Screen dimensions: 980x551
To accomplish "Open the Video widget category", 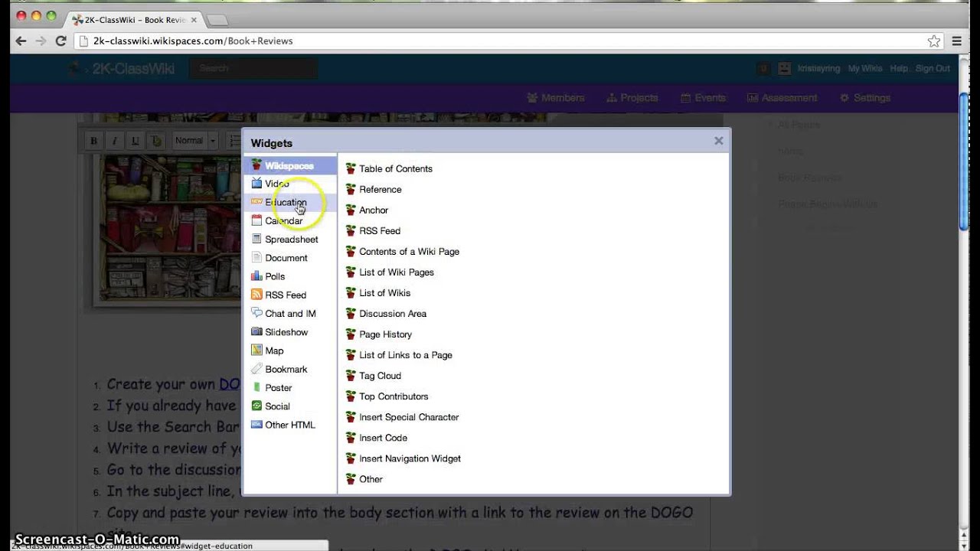I will coord(276,184).
